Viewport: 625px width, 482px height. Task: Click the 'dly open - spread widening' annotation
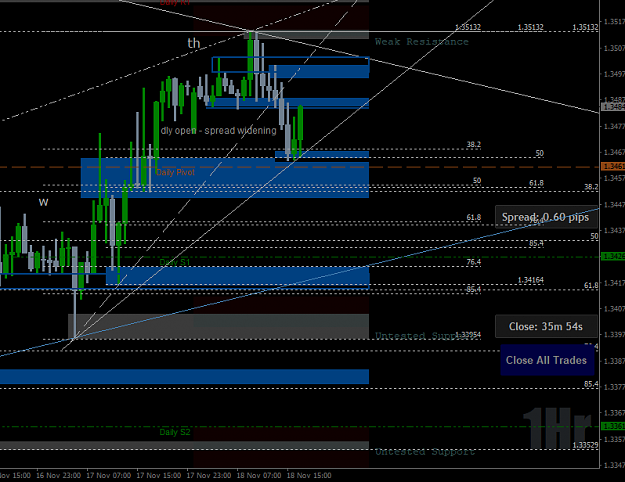click(218, 130)
